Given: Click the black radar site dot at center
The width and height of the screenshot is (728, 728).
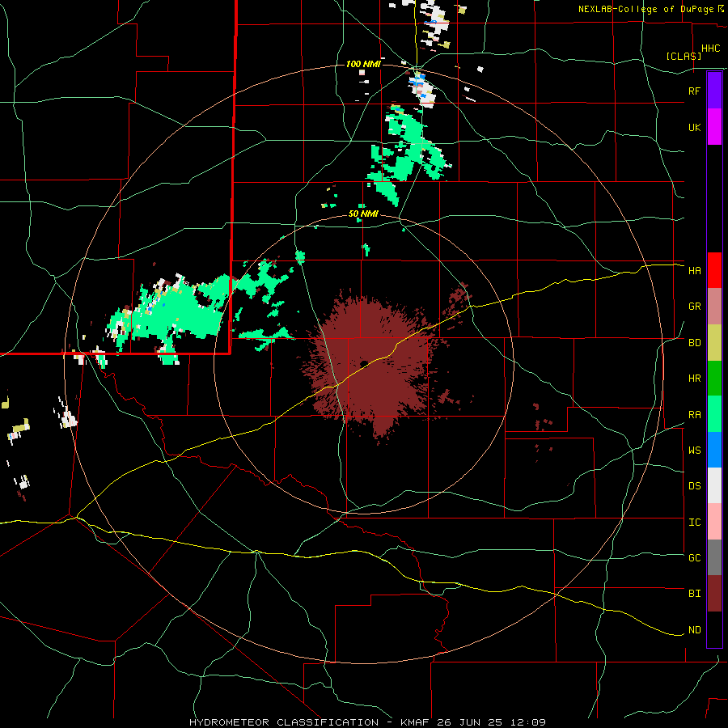Looking at the screenshot, I should (x=363, y=363).
